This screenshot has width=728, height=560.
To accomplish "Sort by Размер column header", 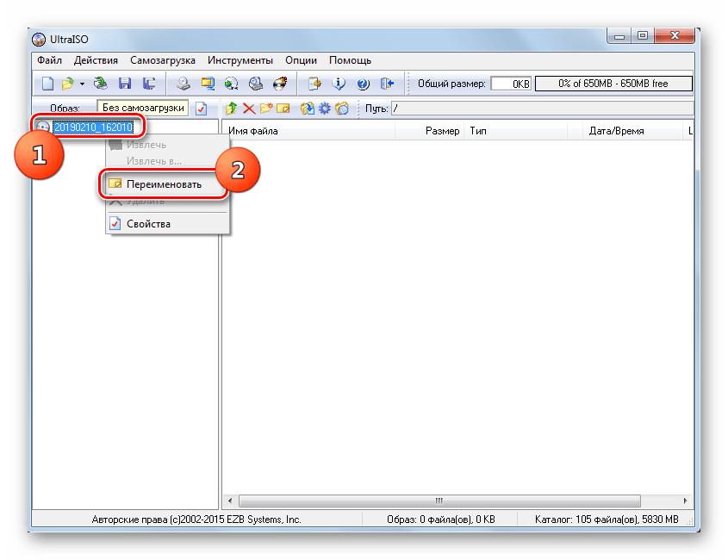I will click(429, 131).
